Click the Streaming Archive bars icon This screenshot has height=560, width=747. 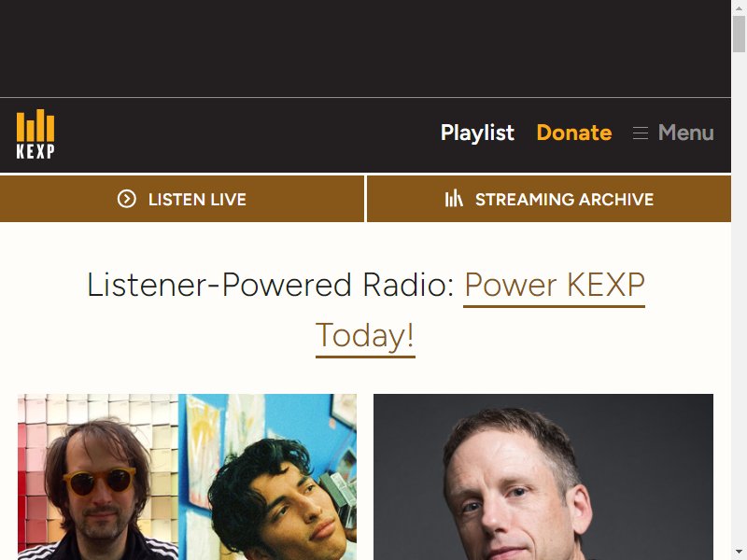454,199
